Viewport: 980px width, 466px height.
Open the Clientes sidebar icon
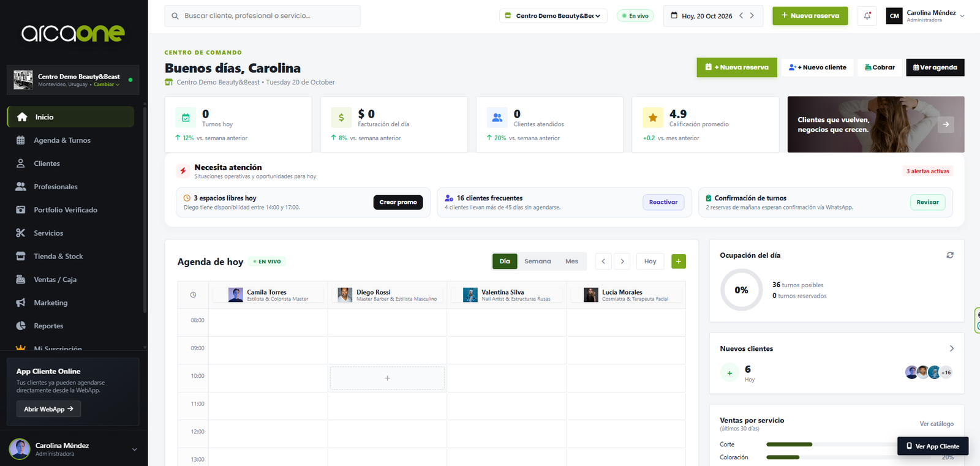(21, 163)
